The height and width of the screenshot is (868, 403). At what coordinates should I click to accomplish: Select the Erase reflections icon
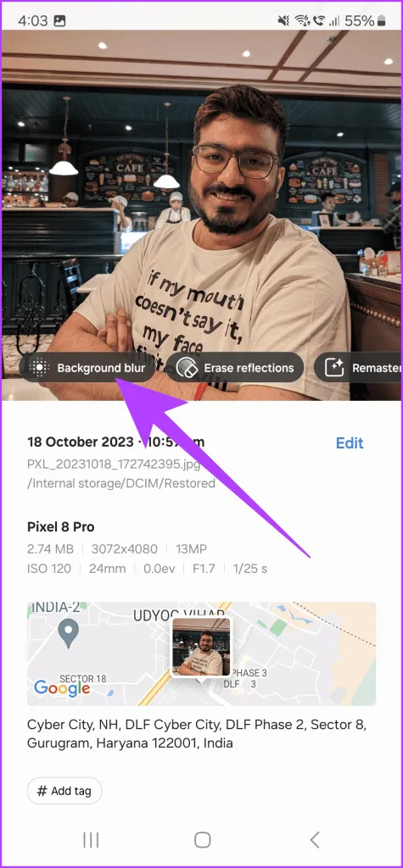click(x=187, y=368)
